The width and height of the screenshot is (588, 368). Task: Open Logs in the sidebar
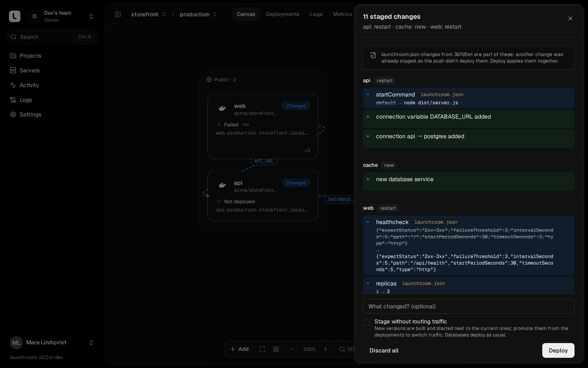[x=52, y=100]
